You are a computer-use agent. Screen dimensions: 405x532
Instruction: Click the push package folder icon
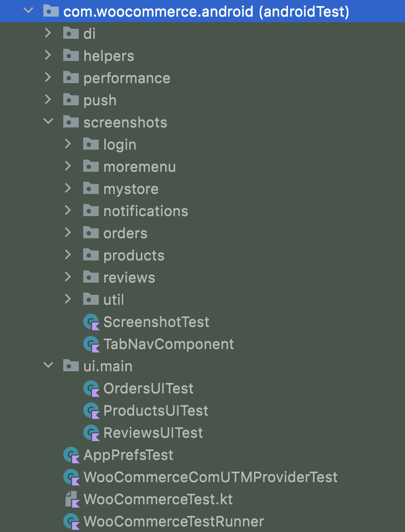pyautogui.click(x=71, y=99)
